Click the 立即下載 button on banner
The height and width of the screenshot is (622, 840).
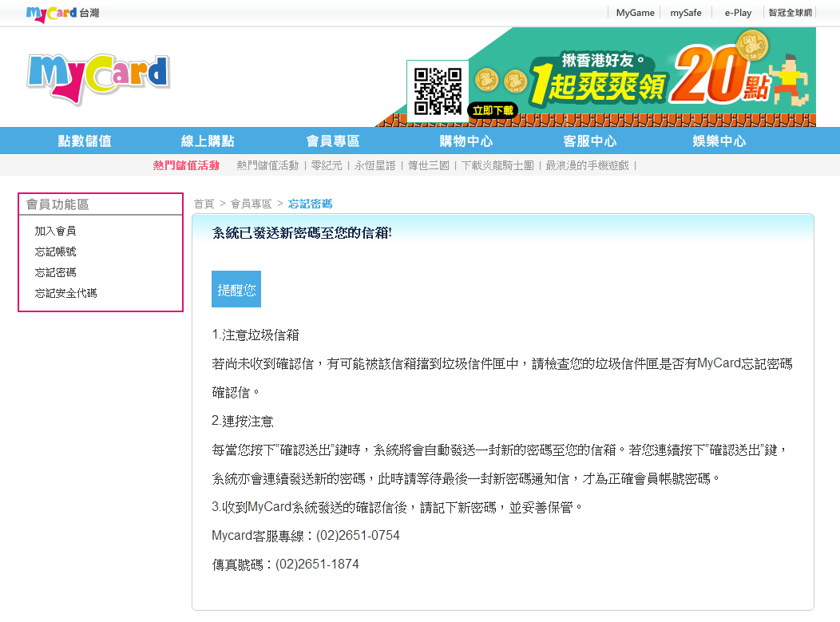493,110
